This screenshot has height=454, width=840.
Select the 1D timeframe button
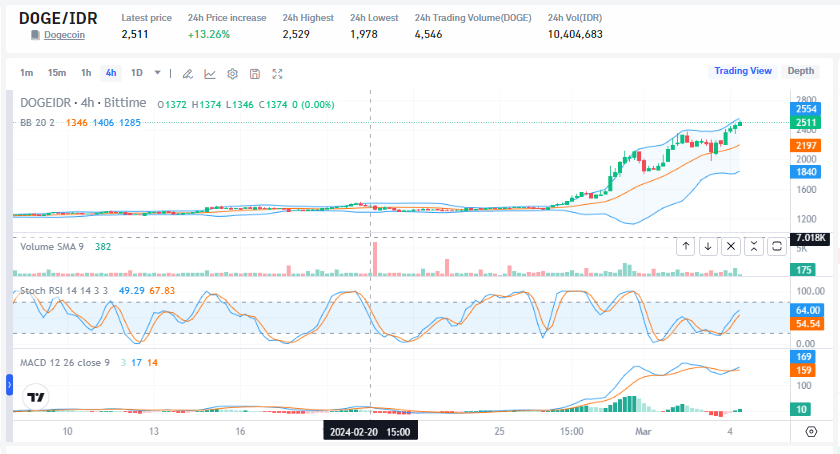pos(137,73)
